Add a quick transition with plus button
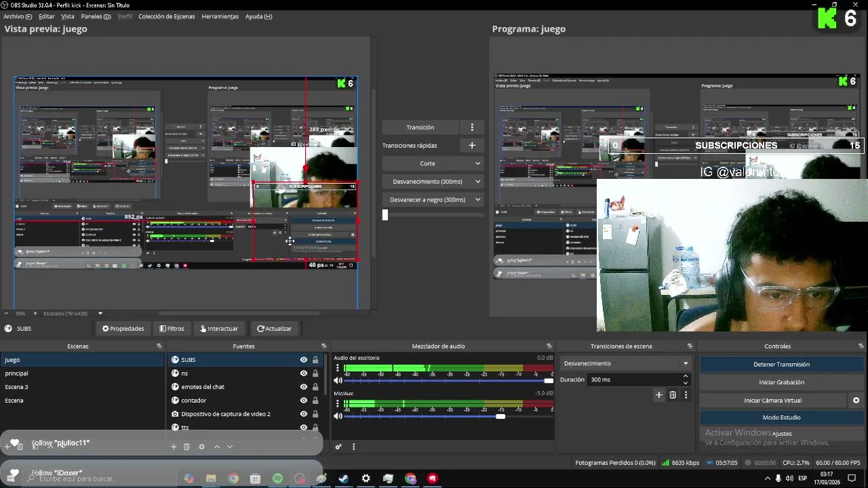868x488 pixels. pyautogui.click(x=472, y=145)
